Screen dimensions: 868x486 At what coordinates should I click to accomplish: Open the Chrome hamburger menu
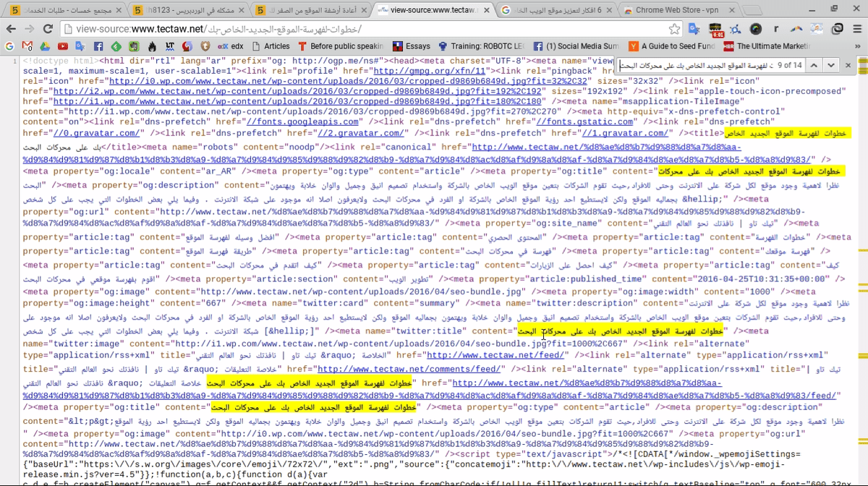click(x=857, y=30)
